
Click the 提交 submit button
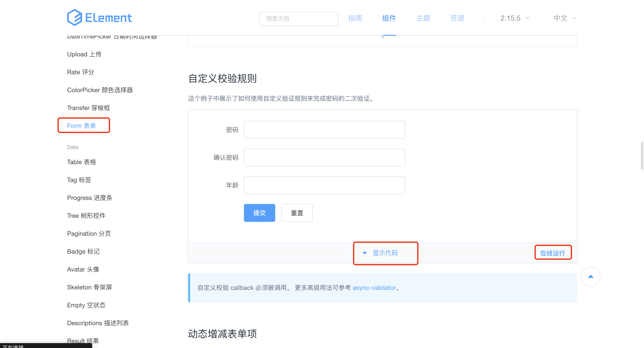coord(259,213)
